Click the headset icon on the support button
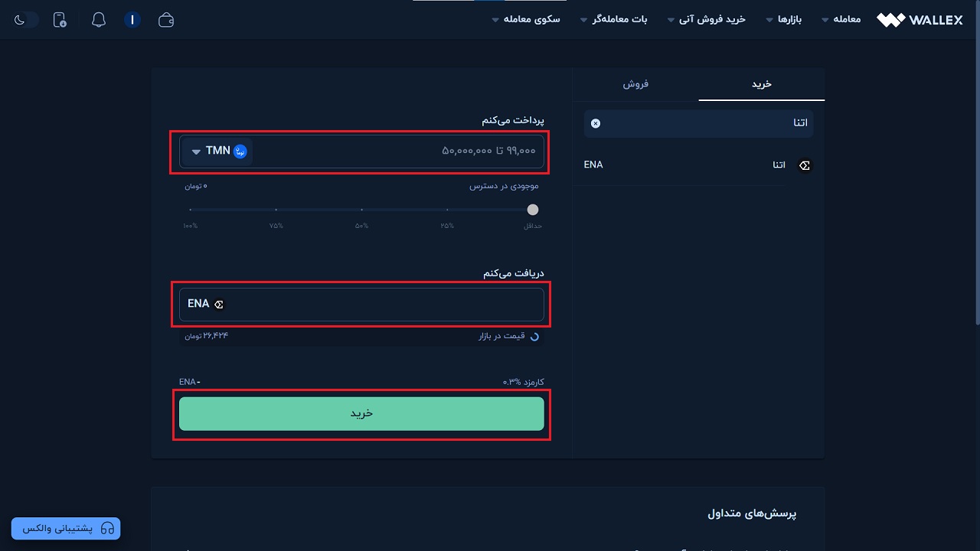 point(107,529)
